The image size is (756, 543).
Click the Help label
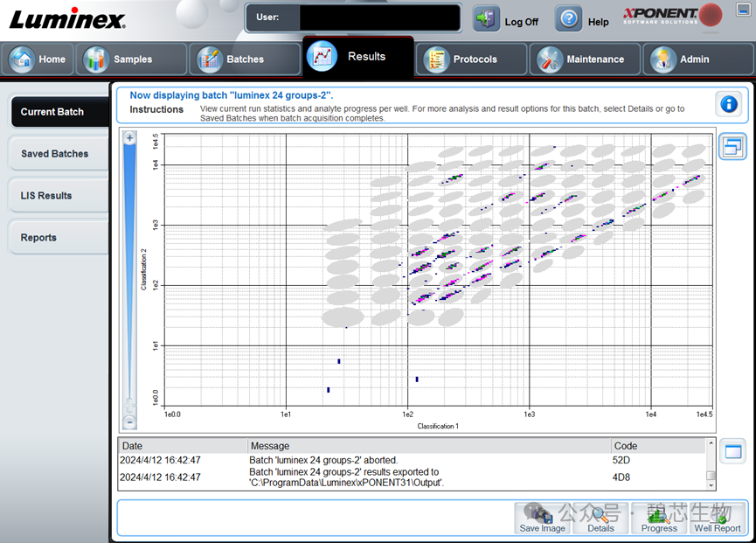click(599, 22)
